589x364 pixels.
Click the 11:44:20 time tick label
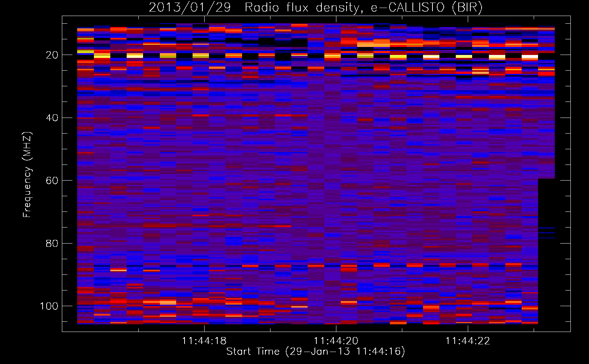[336, 341]
